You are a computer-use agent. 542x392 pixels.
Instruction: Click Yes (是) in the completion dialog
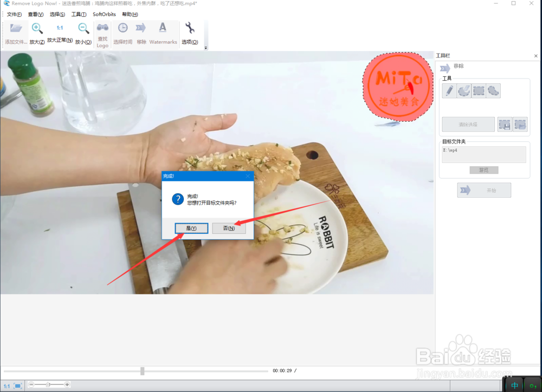tap(191, 228)
